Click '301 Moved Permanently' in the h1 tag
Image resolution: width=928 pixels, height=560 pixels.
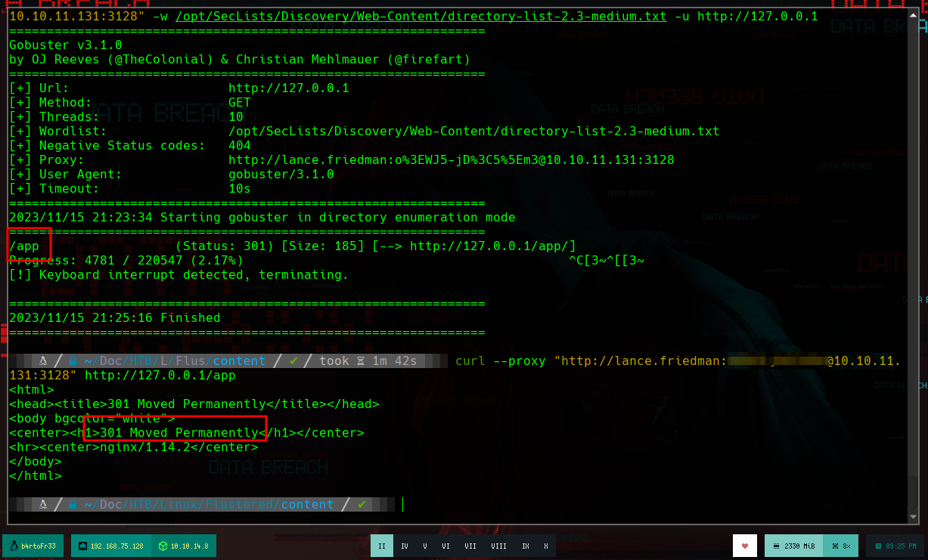pyautogui.click(x=179, y=433)
